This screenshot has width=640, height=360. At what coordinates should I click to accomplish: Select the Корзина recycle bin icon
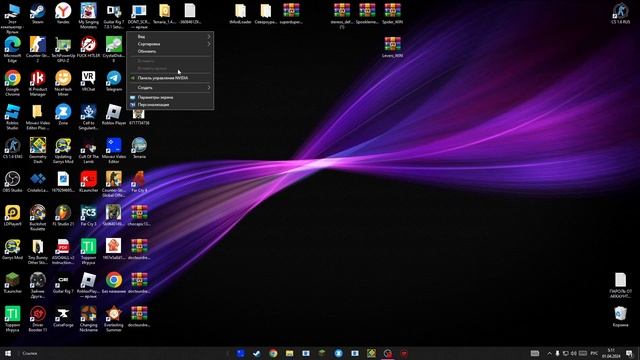[x=620, y=317]
